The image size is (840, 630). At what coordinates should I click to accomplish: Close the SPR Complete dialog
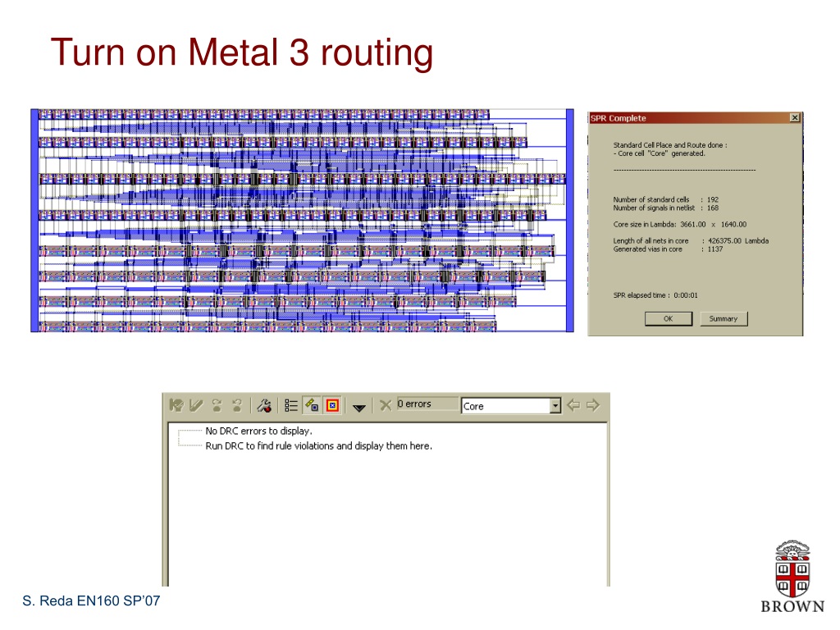point(795,118)
